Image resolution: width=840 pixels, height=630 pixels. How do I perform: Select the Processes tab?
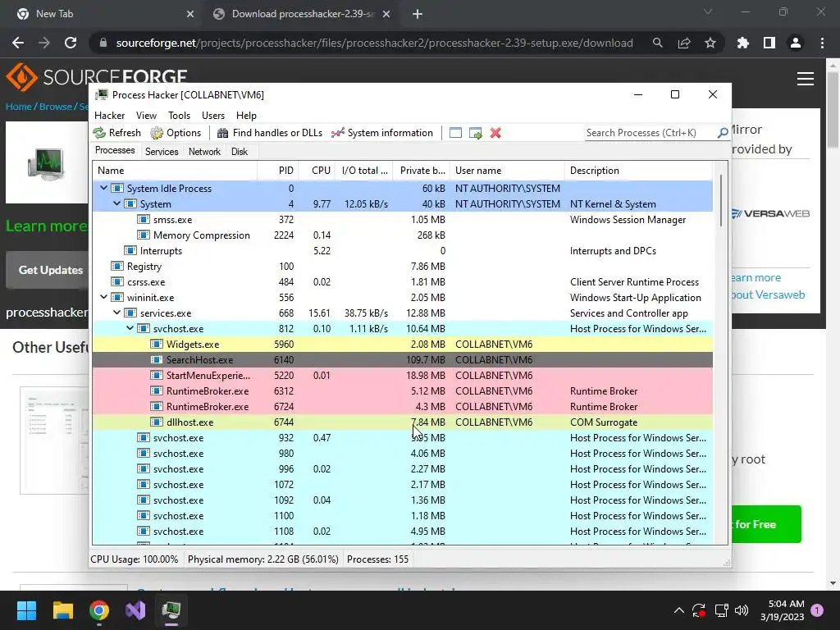point(115,151)
